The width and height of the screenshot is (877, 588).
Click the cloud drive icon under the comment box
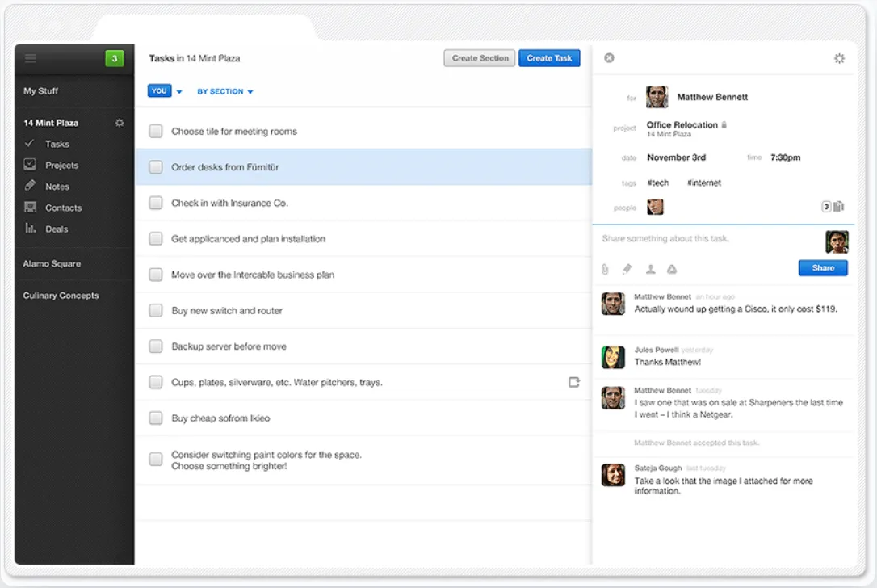coord(672,269)
